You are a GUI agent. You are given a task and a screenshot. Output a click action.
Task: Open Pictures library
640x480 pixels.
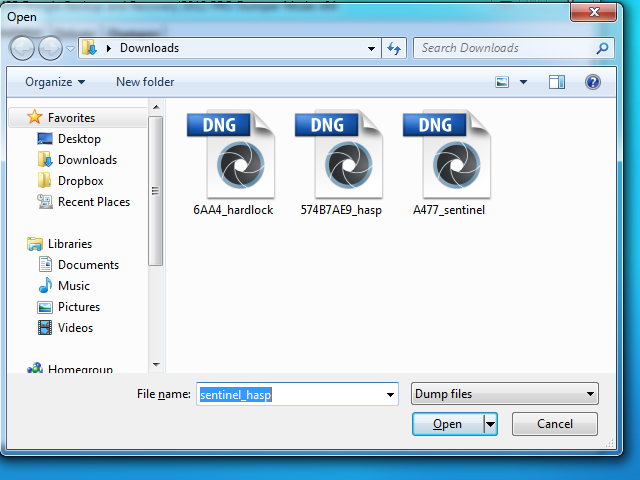(79, 307)
